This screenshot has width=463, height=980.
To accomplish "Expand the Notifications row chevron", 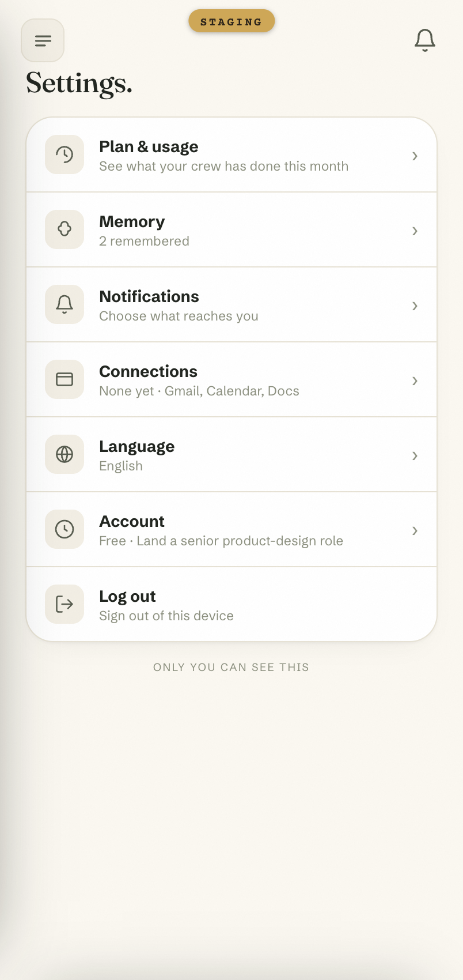I will coord(415,306).
